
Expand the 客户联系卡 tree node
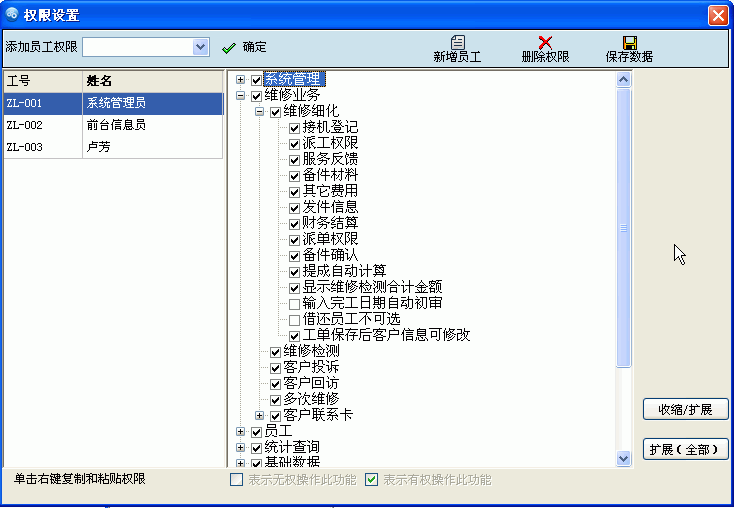[x=259, y=415]
